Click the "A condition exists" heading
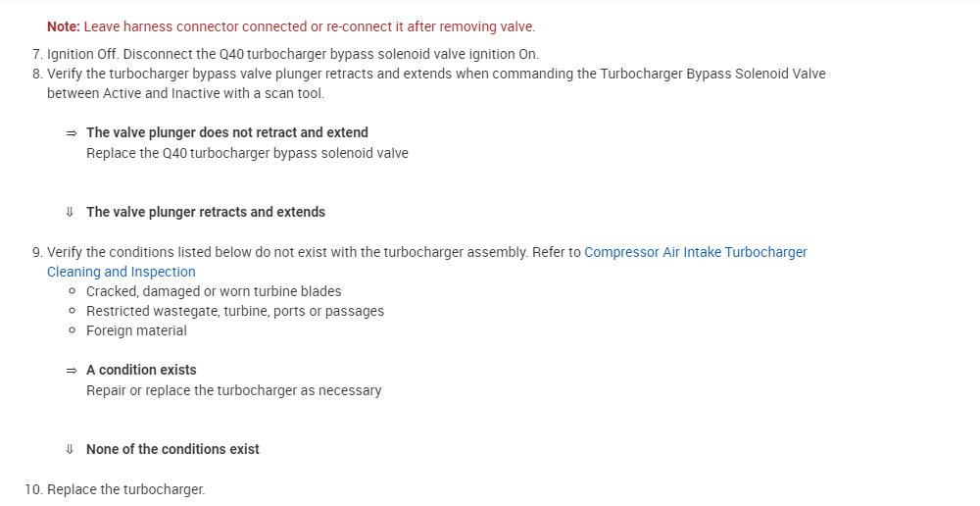 141,370
